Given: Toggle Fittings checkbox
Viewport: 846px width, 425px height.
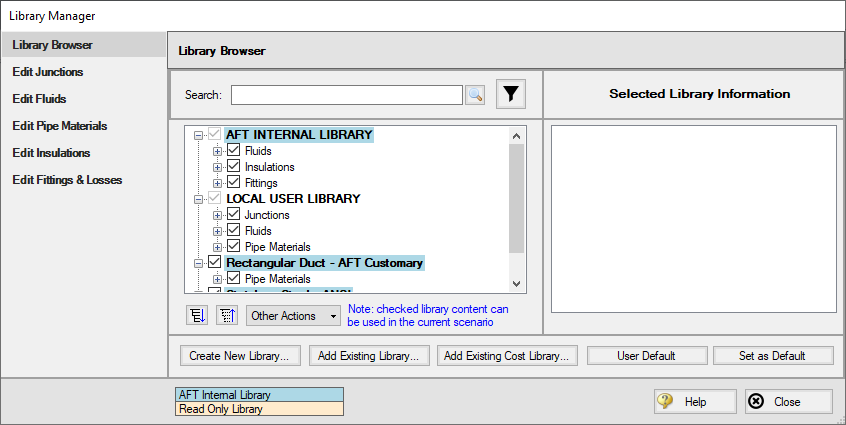Looking at the screenshot, I should click(x=234, y=182).
